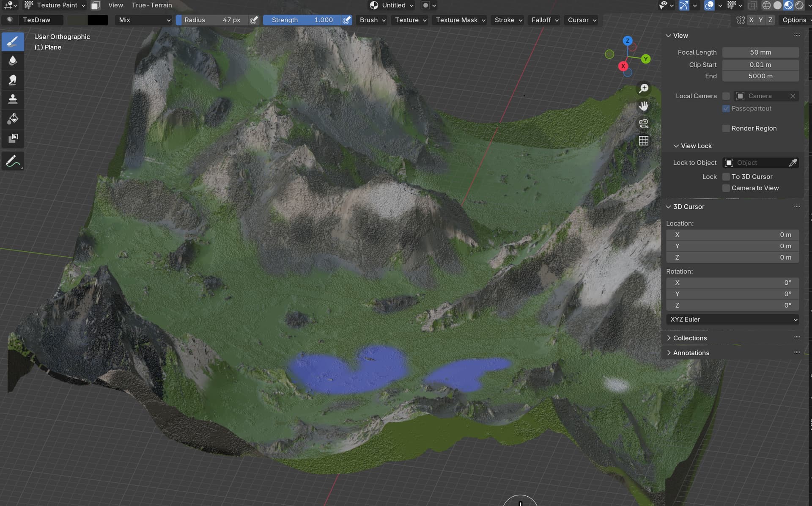Toggle camera view in viewport
Screen dimensions: 812x506
pos(643,124)
